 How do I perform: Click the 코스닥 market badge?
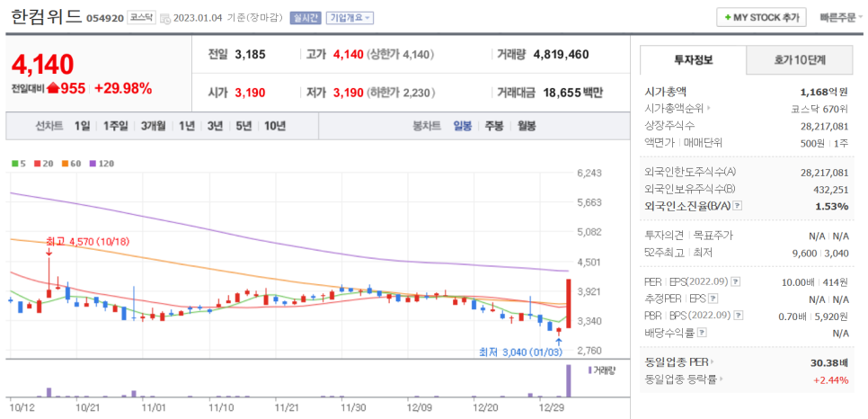point(141,18)
